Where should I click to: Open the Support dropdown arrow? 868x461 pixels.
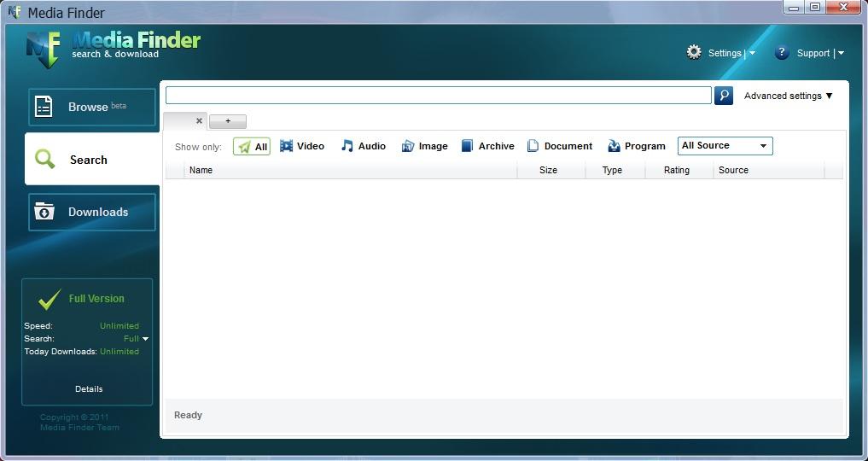(x=841, y=53)
